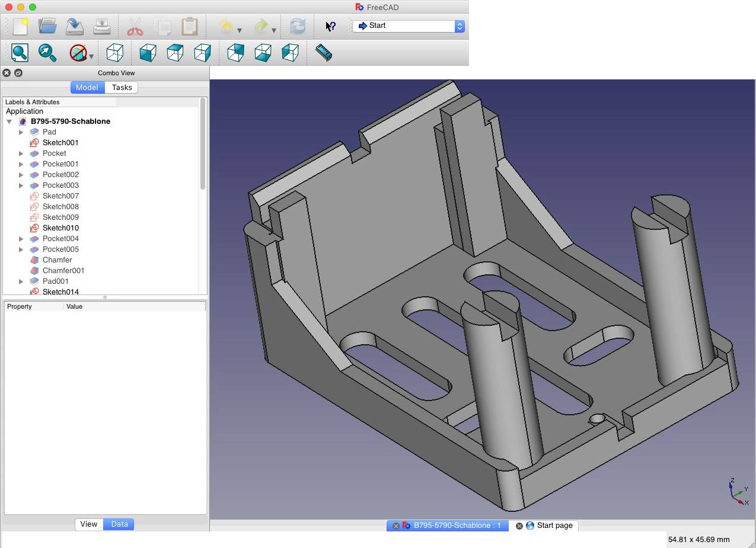Create a new document with the New icon

click(x=20, y=27)
